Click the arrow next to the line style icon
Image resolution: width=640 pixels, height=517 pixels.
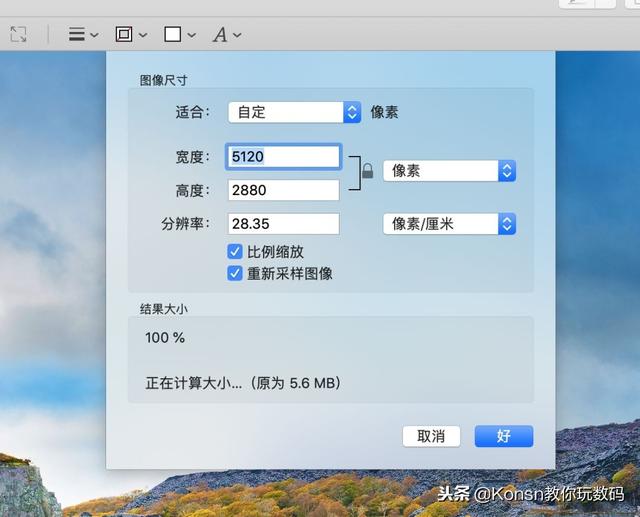(x=94, y=35)
